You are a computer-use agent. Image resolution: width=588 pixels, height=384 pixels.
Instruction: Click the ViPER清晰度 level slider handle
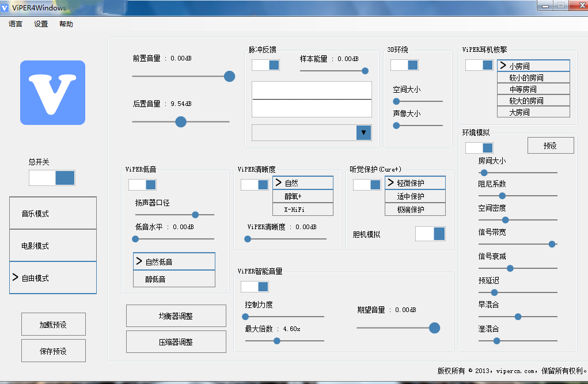click(248, 239)
